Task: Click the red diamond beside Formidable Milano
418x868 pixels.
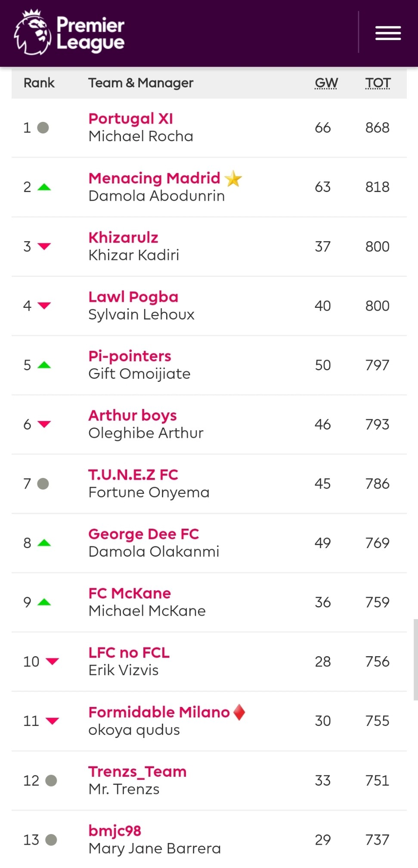Action: coord(239,712)
